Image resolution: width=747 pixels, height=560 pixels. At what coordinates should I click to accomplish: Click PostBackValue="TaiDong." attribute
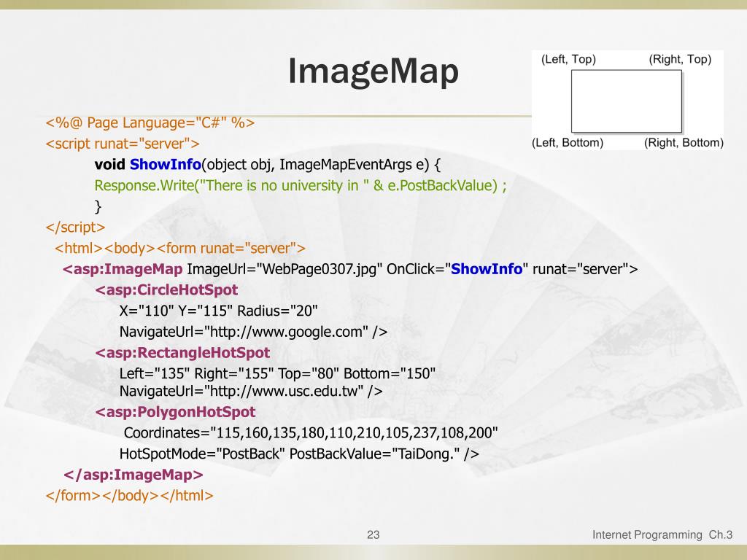click(x=375, y=454)
